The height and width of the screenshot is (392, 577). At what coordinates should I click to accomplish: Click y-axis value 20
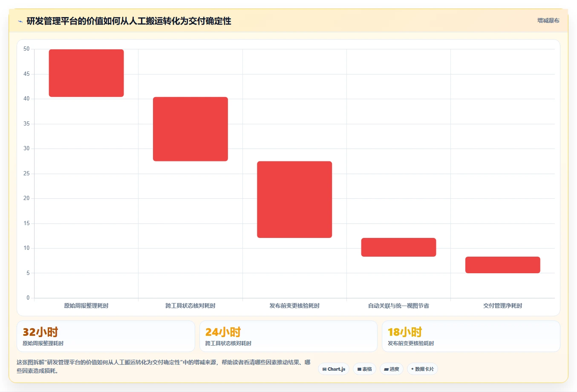tap(26, 198)
